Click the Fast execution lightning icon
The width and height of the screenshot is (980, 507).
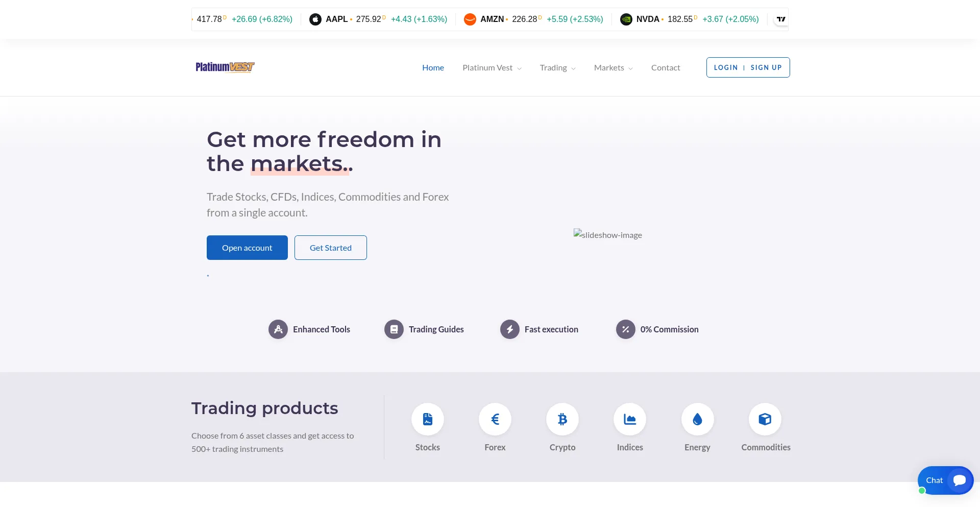coord(509,329)
